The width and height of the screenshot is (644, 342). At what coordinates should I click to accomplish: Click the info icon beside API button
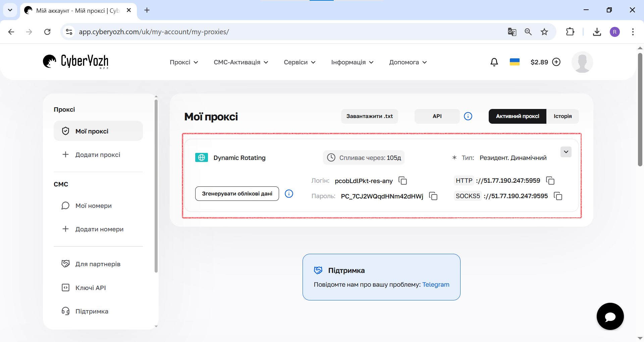(468, 116)
